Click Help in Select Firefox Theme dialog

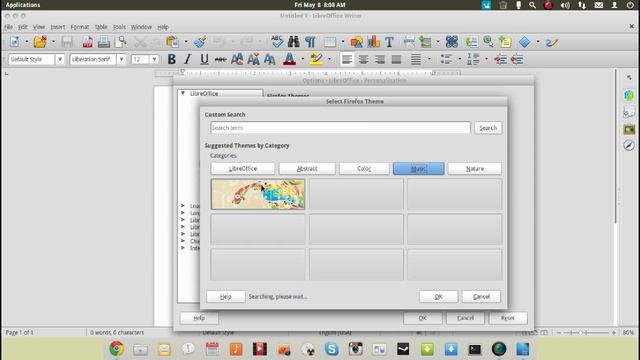point(226,297)
